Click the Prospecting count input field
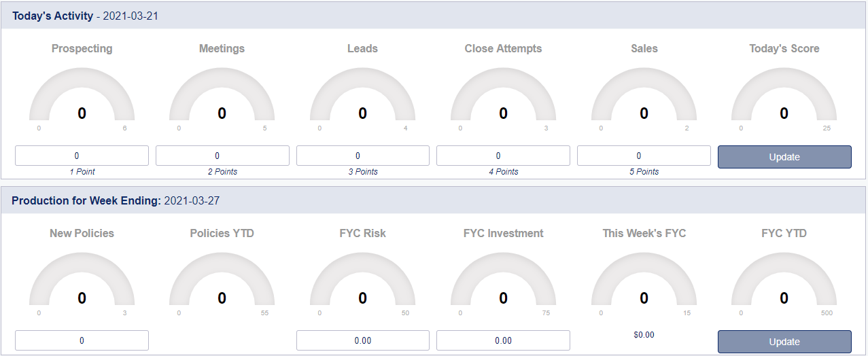The image size is (868, 356). pos(82,156)
